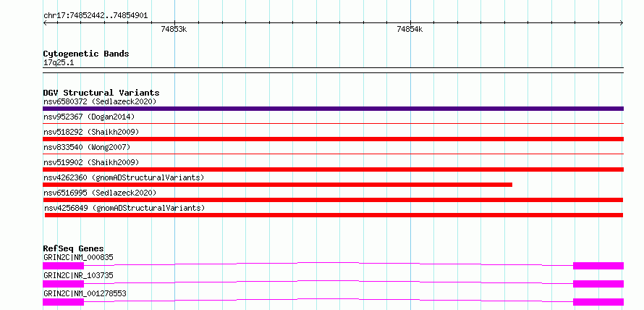This screenshot has height=310, width=644.
Task: Open the GRIN2C|NR_103735 transcript label
Action: [78, 275]
